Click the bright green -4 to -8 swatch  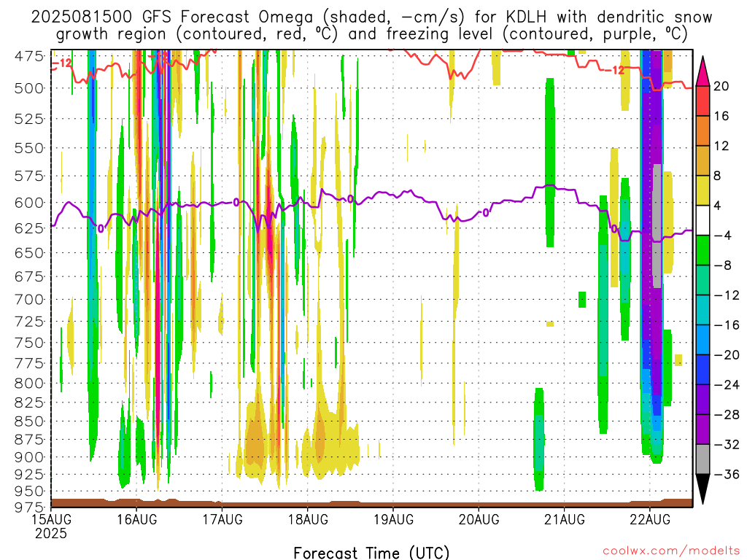(703, 251)
